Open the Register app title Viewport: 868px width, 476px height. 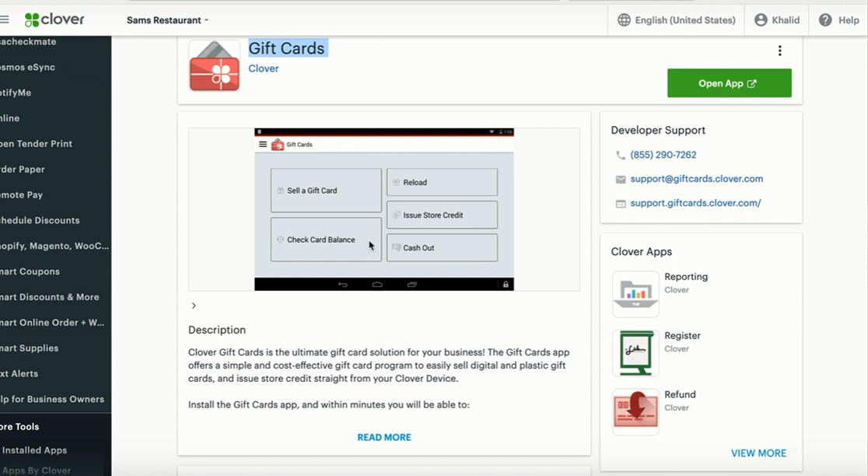(x=682, y=335)
